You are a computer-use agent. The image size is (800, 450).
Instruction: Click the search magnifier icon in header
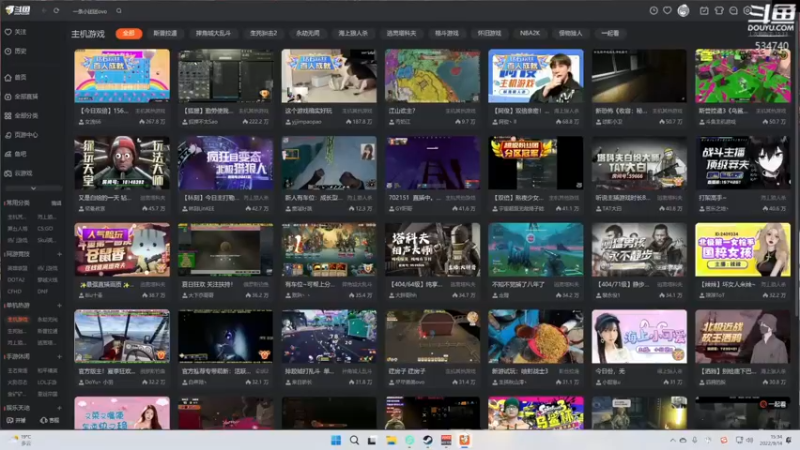(x=119, y=11)
